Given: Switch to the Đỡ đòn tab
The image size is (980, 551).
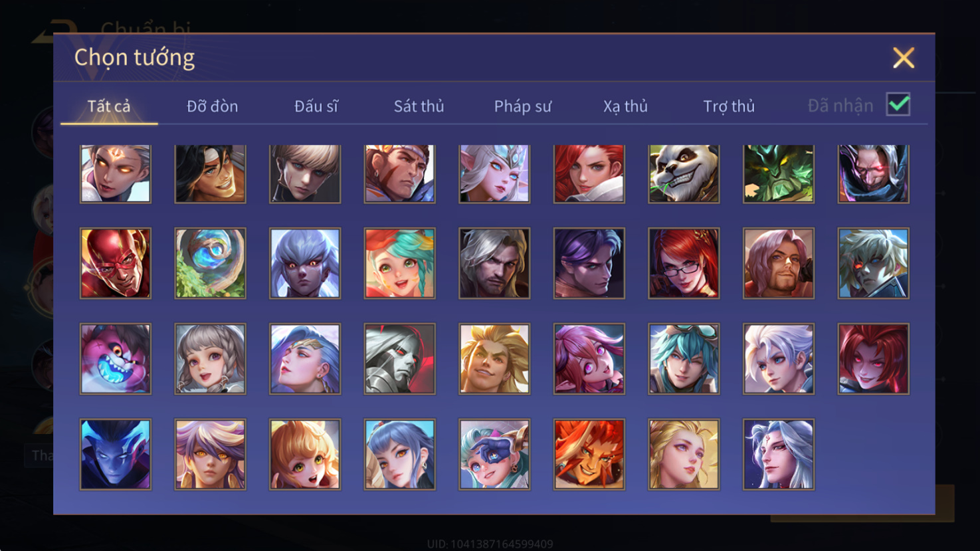Looking at the screenshot, I should point(213,106).
